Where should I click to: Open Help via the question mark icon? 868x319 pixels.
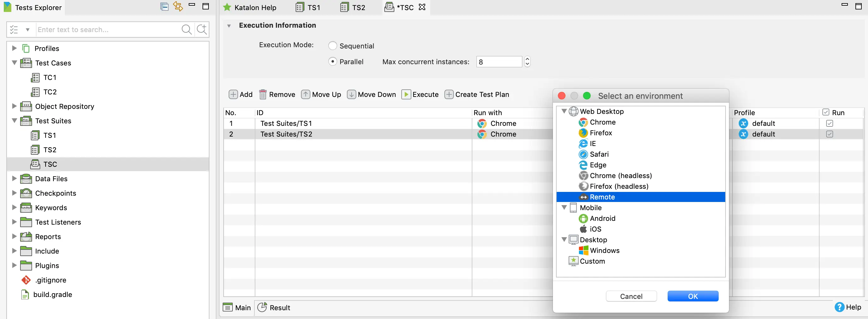tap(839, 307)
